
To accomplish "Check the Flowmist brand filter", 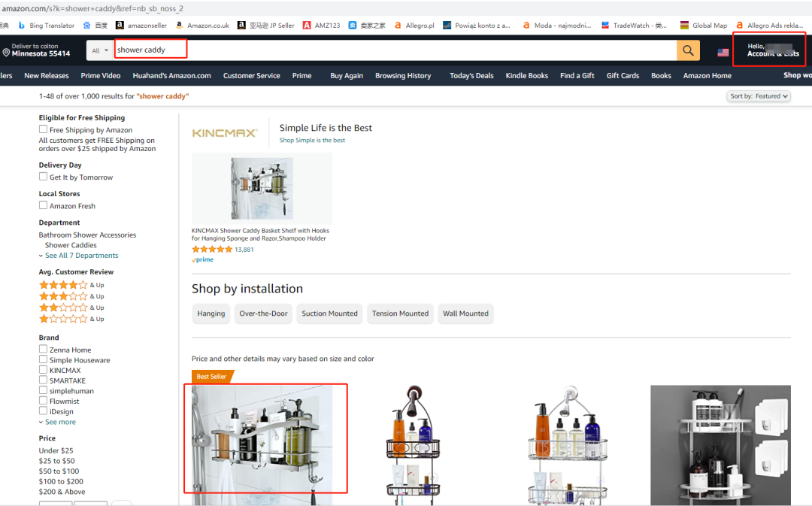I will tap(43, 401).
